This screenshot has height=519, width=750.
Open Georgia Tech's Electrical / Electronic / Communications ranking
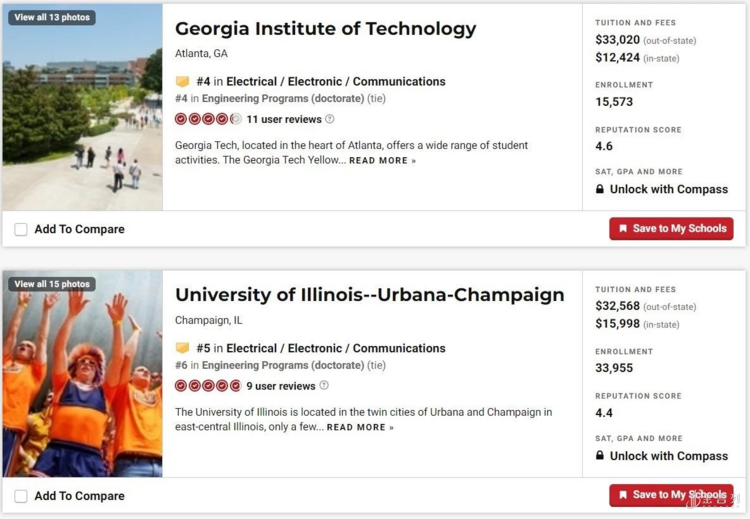tap(336, 82)
